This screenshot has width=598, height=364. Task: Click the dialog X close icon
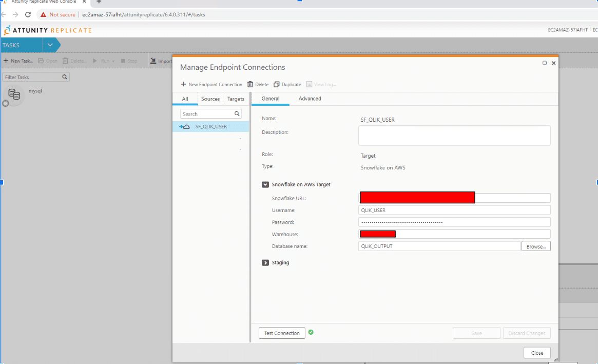pos(554,63)
